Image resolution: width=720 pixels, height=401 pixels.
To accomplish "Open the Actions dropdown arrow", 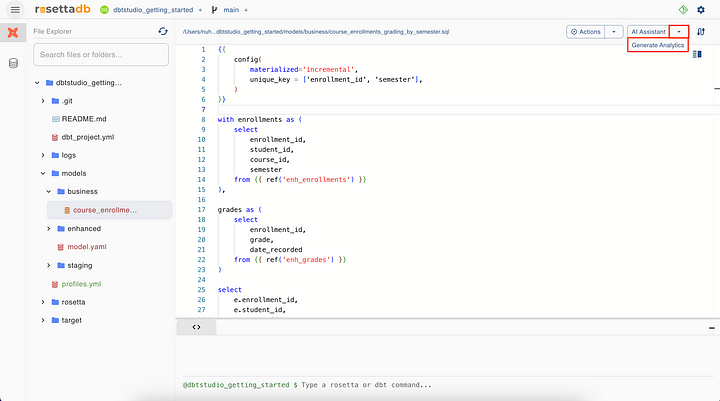I will 614,32.
